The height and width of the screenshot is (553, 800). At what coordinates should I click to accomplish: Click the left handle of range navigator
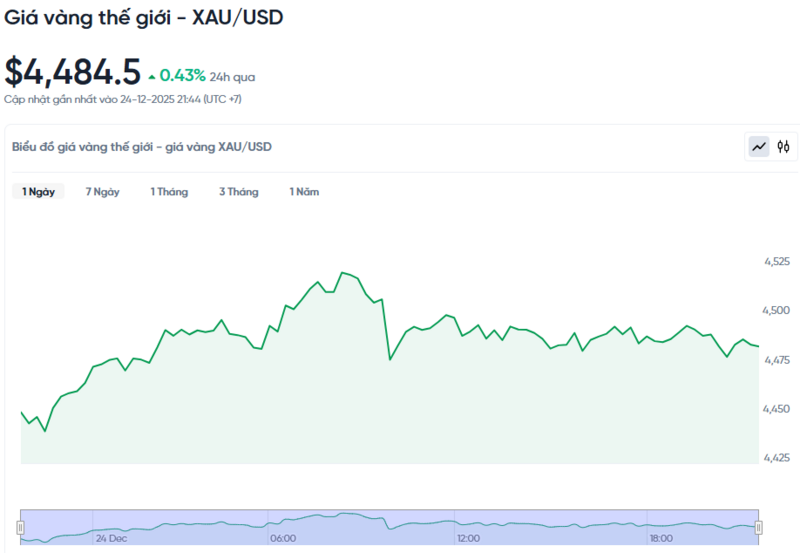(x=20, y=526)
